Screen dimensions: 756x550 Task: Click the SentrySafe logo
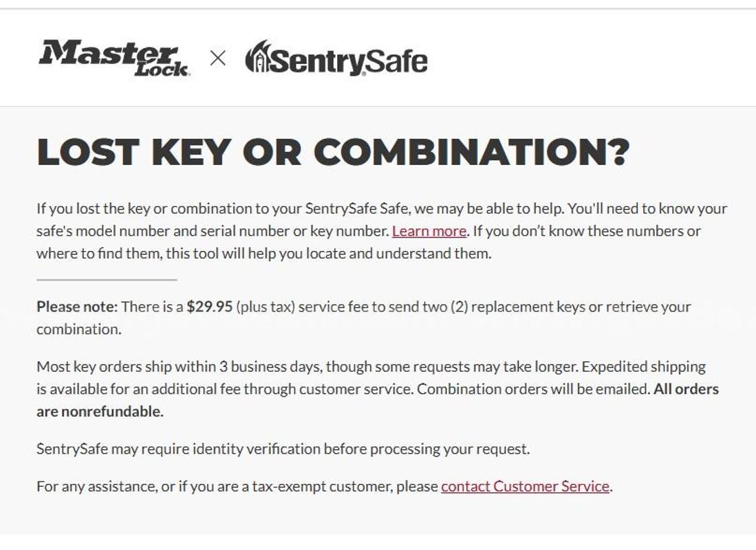pos(336,59)
